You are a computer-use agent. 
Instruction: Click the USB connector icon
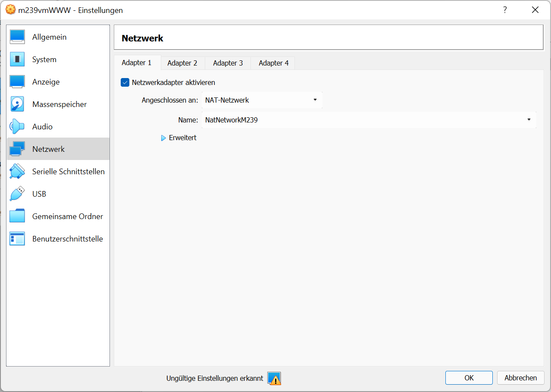[17, 194]
